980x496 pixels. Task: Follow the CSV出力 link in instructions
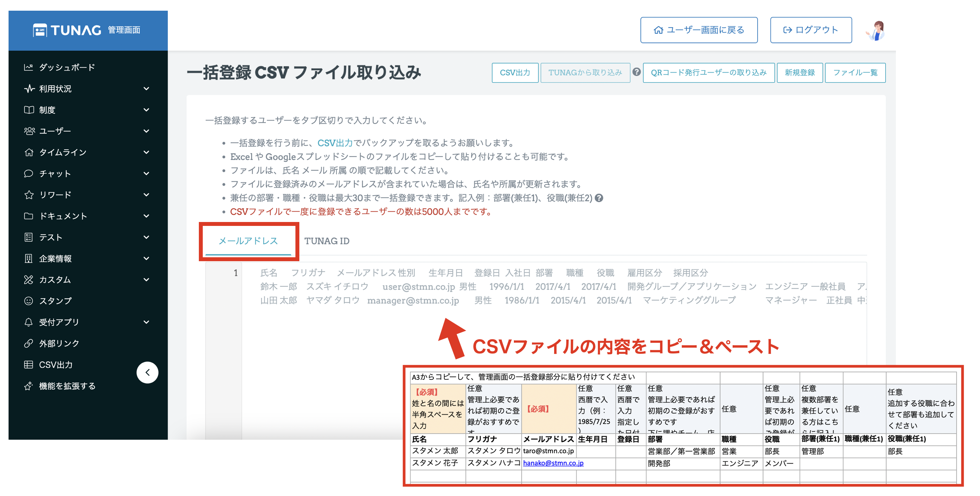click(x=335, y=143)
